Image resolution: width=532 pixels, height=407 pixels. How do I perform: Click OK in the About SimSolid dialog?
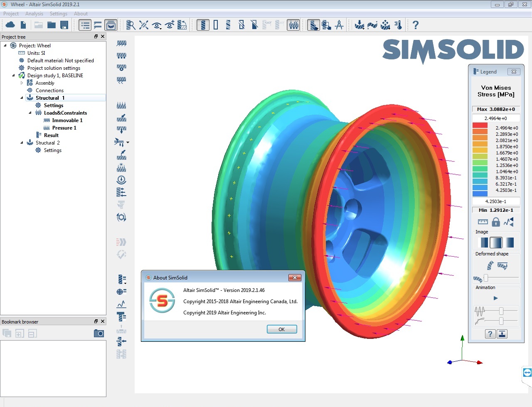tap(282, 329)
